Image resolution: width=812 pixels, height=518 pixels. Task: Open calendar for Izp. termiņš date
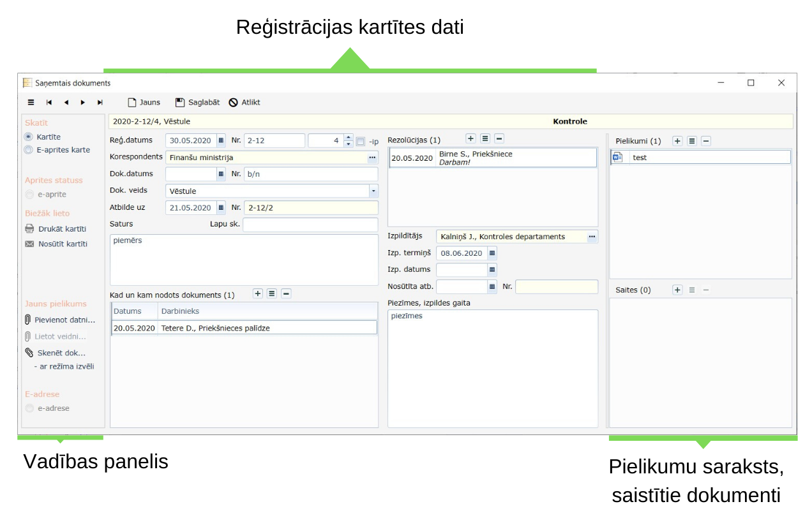point(492,253)
